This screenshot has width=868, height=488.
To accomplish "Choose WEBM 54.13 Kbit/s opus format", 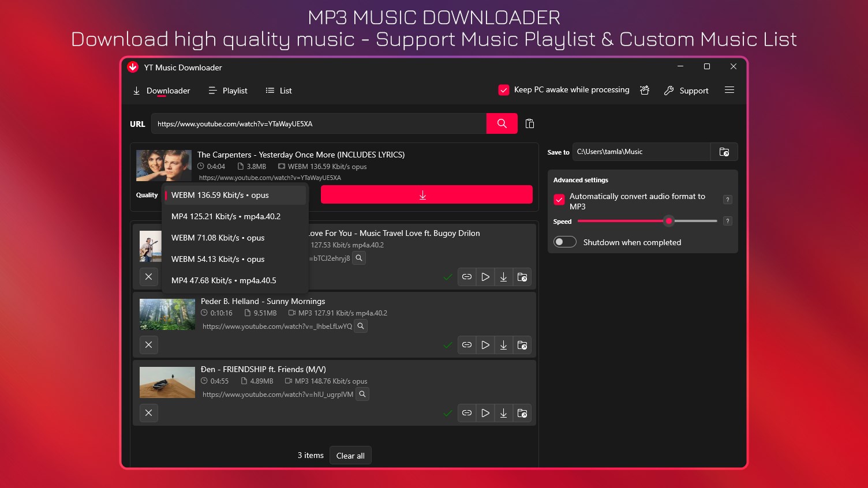I will pyautogui.click(x=218, y=259).
